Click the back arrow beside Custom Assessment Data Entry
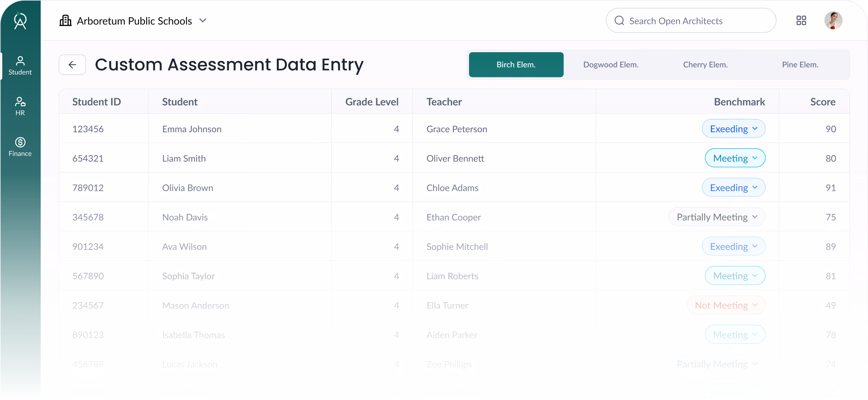This screenshot has height=400, width=868. pos(72,65)
